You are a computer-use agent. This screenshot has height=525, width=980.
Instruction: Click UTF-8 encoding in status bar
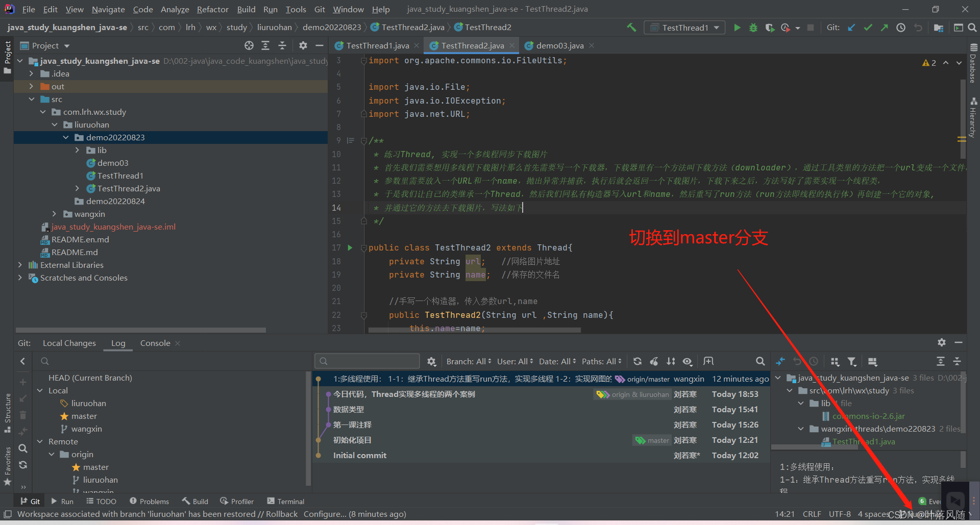[840, 514]
